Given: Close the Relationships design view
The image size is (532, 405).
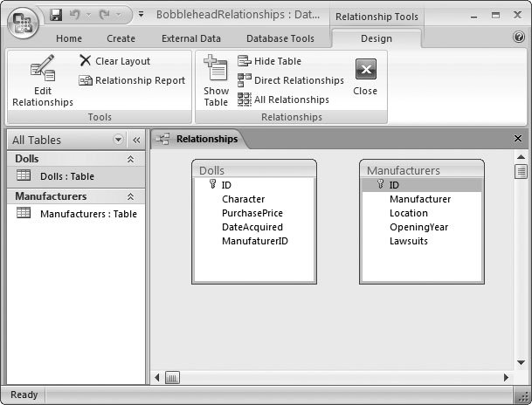Looking at the screenshot, I should tap(365, 77).
